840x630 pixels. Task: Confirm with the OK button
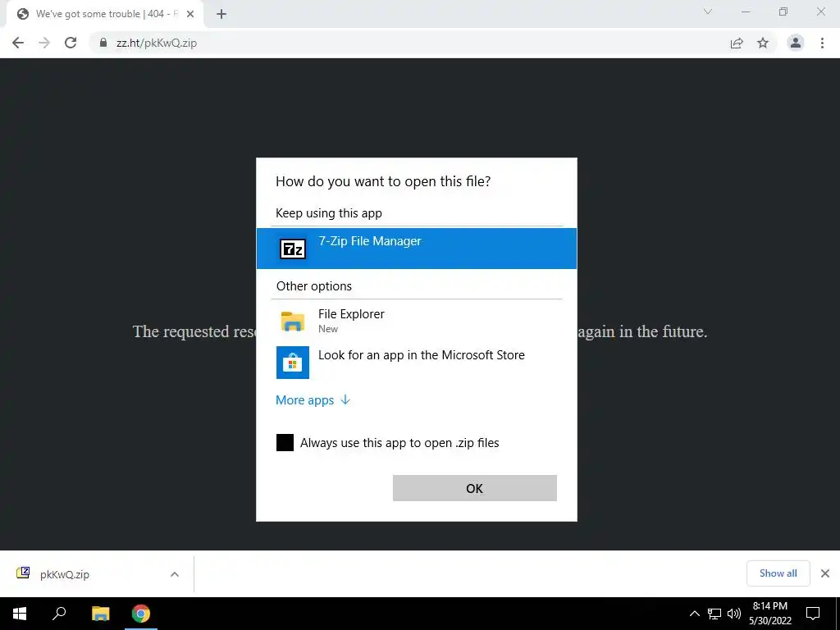tap(475, 488)
